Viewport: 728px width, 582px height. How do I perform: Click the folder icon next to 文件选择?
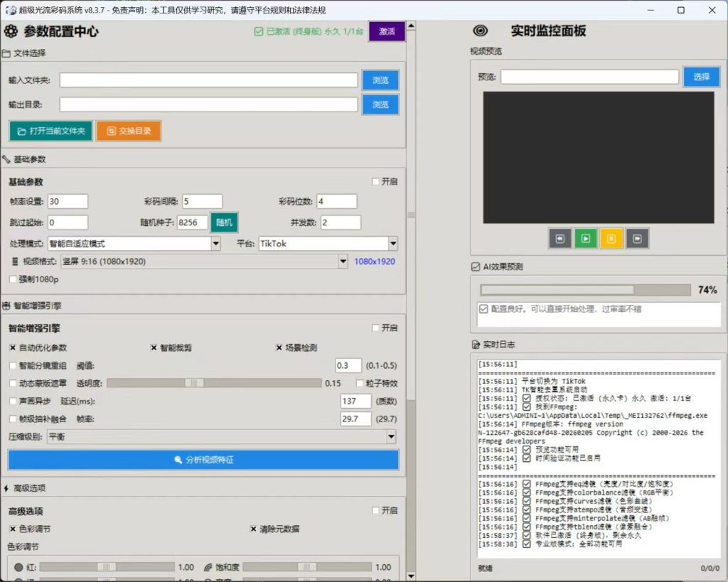[x=6, y=53]
